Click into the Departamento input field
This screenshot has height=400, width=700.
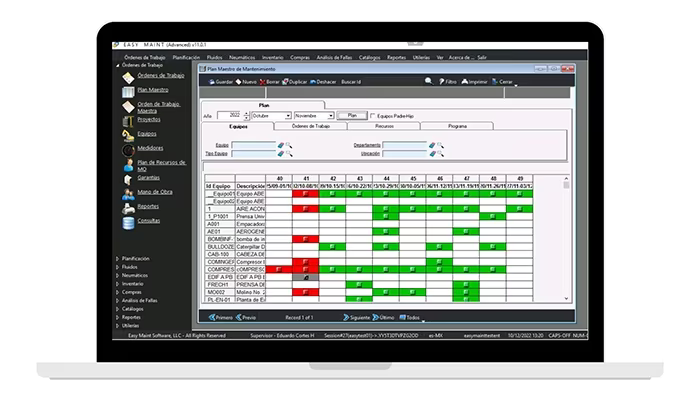click(x=404, y=145)
